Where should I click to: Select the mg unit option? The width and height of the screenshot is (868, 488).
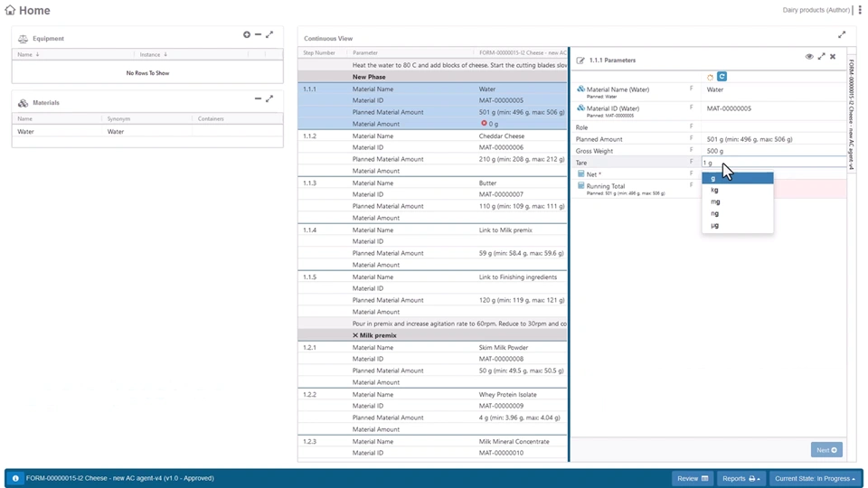[738, 202]
